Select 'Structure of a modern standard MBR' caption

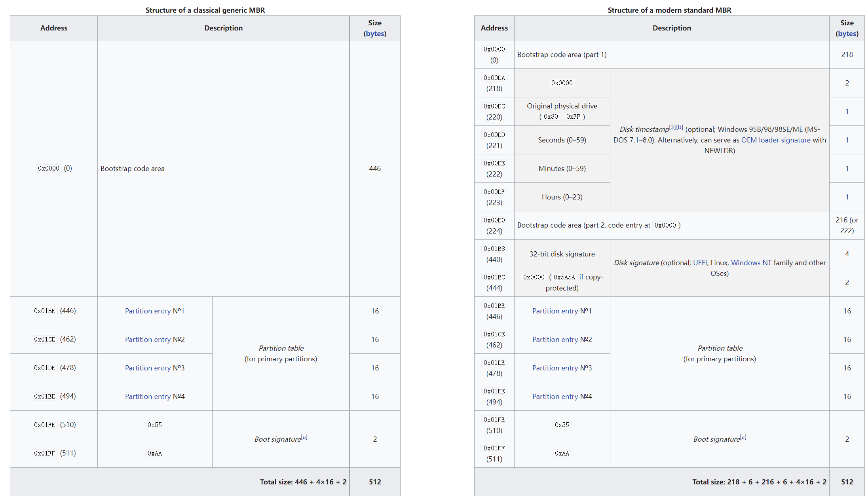669,10
